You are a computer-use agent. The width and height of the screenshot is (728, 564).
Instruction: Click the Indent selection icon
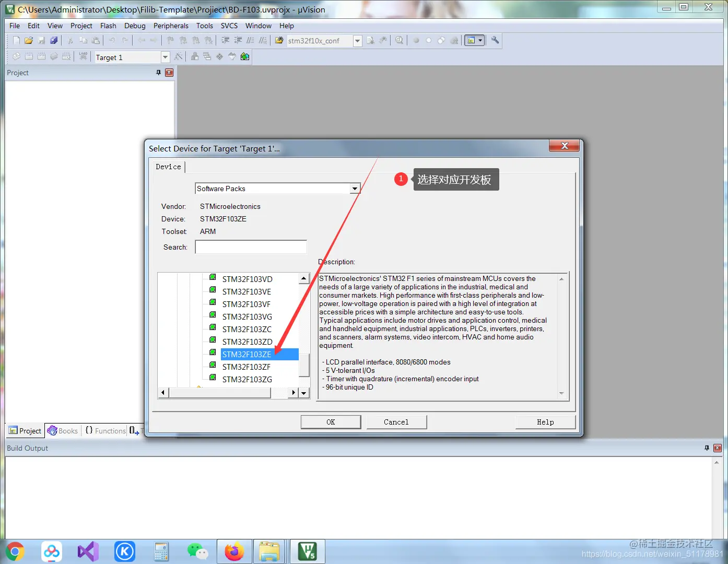pyautogui.click(x=225, y=40)
